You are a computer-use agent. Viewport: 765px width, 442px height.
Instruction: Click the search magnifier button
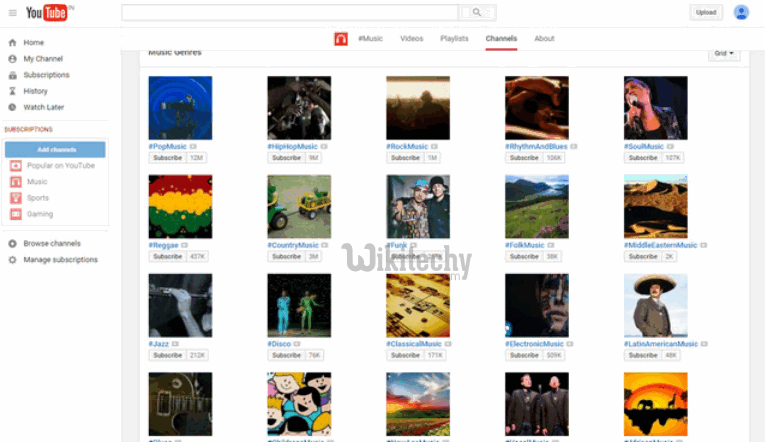[x=477, y=12]
